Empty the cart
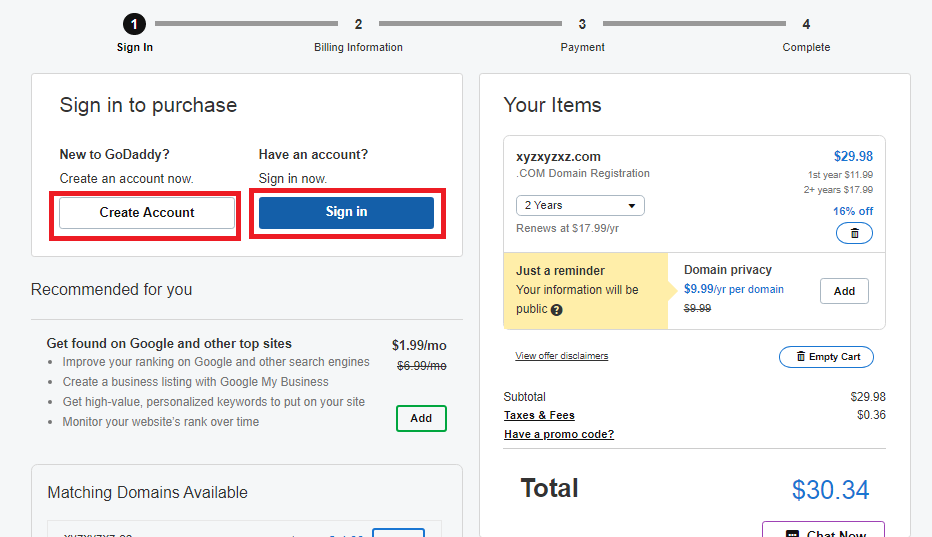 (826, 357)
